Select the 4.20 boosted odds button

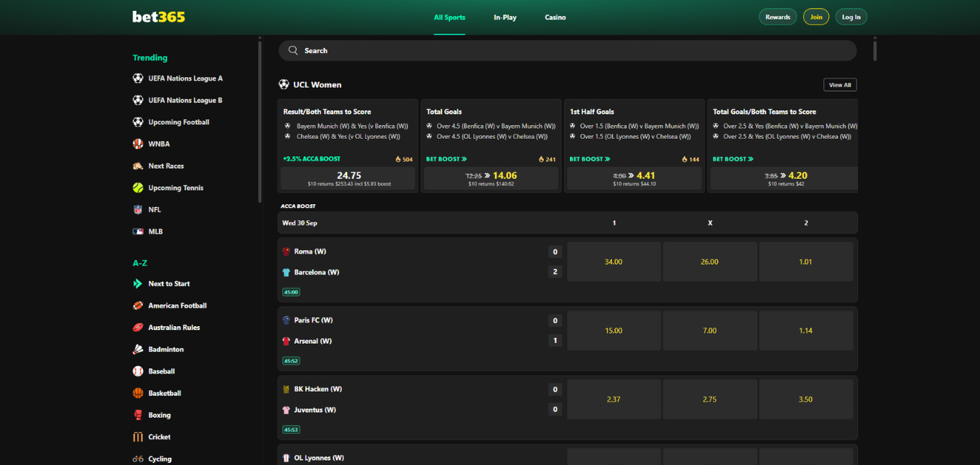[784, 179]
